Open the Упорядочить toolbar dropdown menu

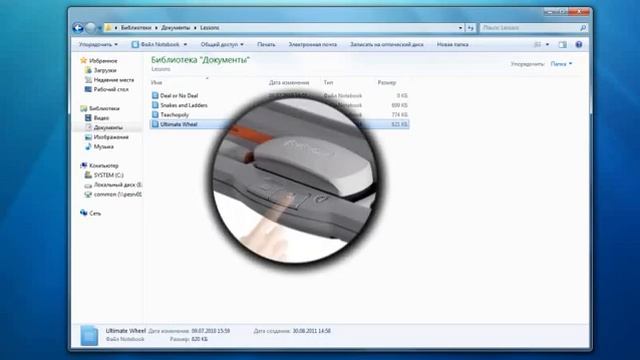[x=98, y=44]
